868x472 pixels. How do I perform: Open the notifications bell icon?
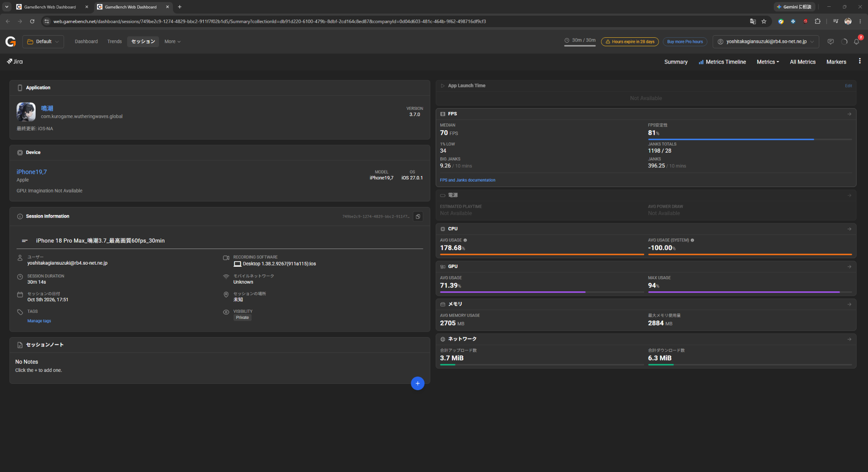point(857,42)
